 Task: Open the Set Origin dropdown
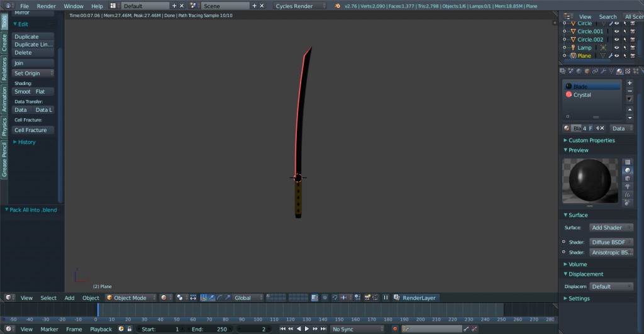[x=33, y=73]
